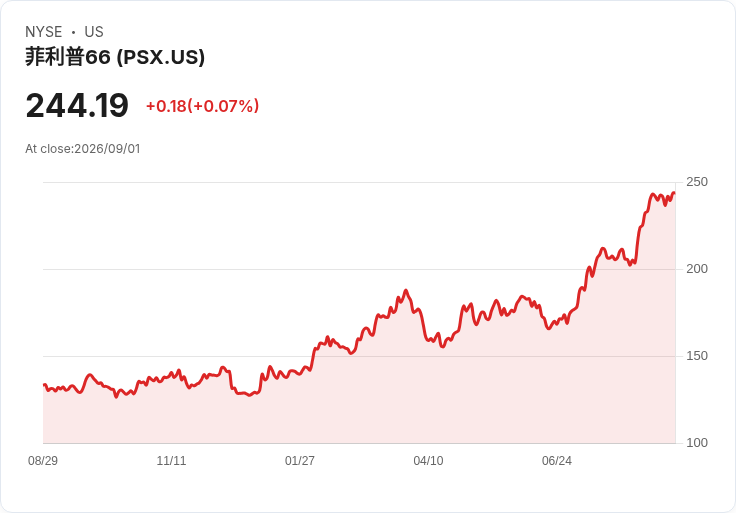This screenshot has width=736, height=513.
Task: Click the 150 price axis label
Action: click(x=697, y=356)
